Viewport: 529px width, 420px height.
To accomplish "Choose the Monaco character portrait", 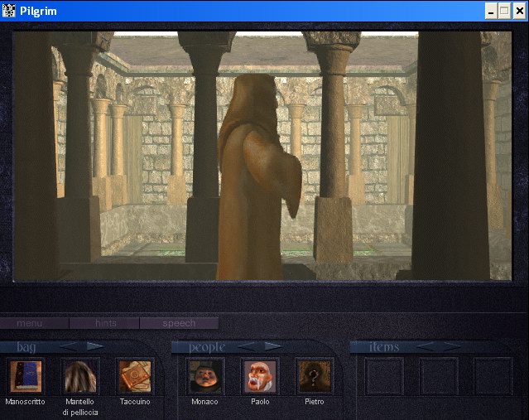I will [205, 376].
